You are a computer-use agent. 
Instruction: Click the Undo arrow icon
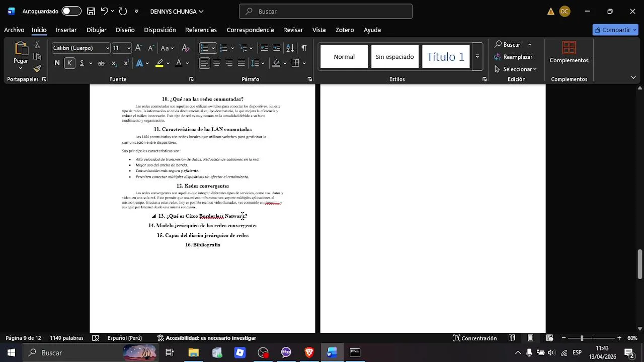tap(104, 11)
